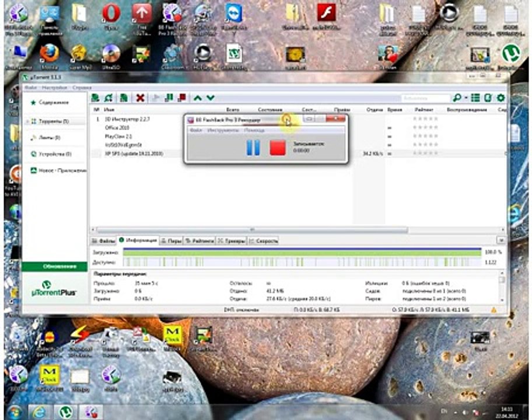Switch to the Трекеры tab
The width and height of the screenshot is (532, 420).
pyautogui.click(x=232, y=241)
